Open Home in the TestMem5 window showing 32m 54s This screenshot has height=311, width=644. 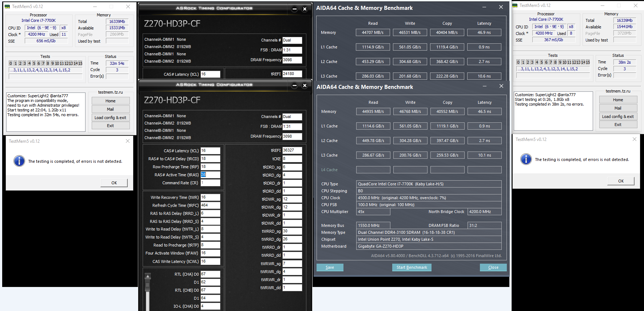pos(111,101)
